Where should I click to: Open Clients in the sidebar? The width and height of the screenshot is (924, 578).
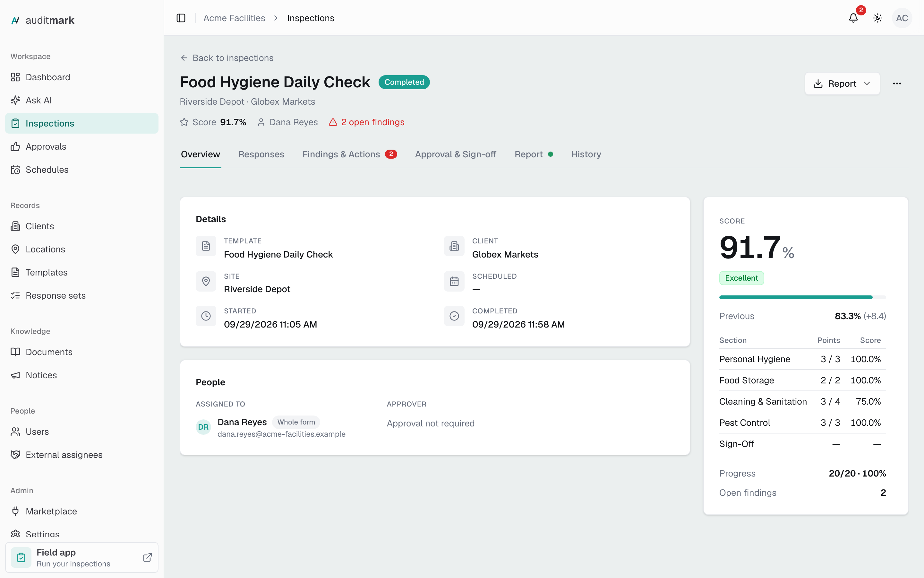[82, 226]
